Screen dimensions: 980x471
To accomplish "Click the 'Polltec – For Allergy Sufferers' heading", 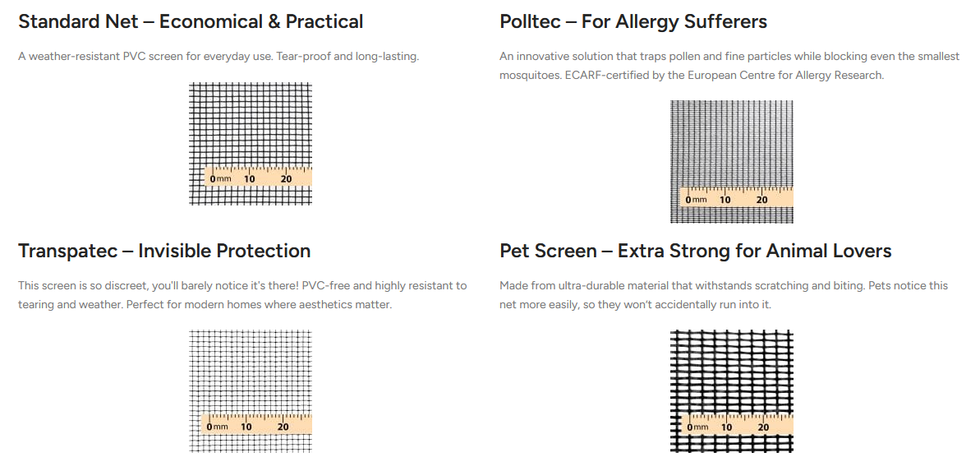I will (x=633, y=21).
